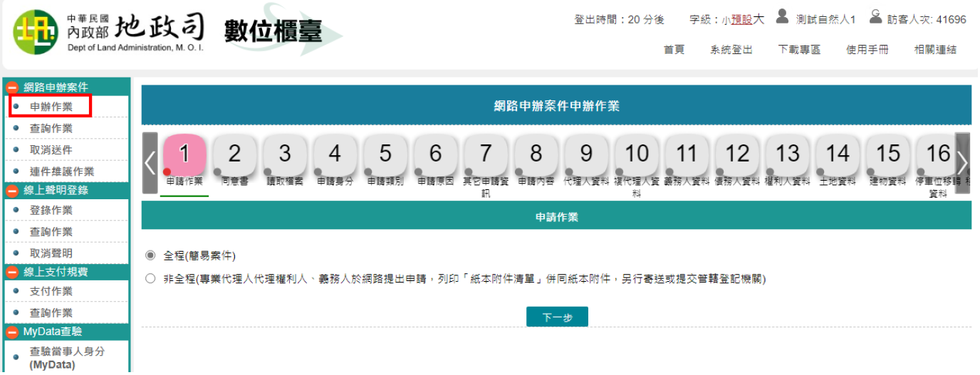Image resolution: width=980 pixels, height=375 pixels.
Task: Open 查詢作業 under 網路申辦案件
Action: point(51,128)
